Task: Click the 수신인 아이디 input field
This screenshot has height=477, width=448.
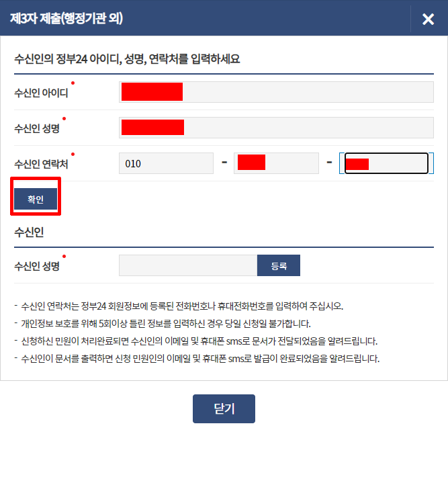Action: [x=276, y=92]
